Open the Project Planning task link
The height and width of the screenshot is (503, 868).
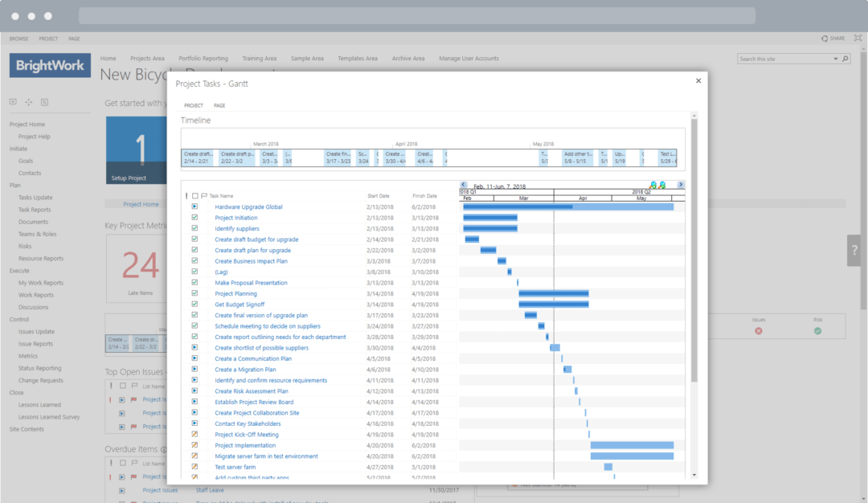pos(234,293)
